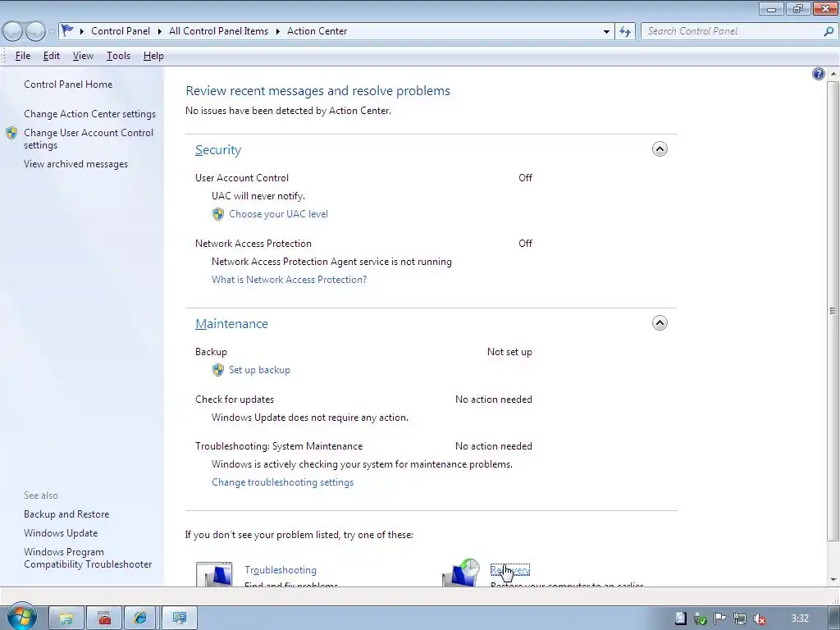
Task: Open Windows Update under See also
Action: coord(61,533)
